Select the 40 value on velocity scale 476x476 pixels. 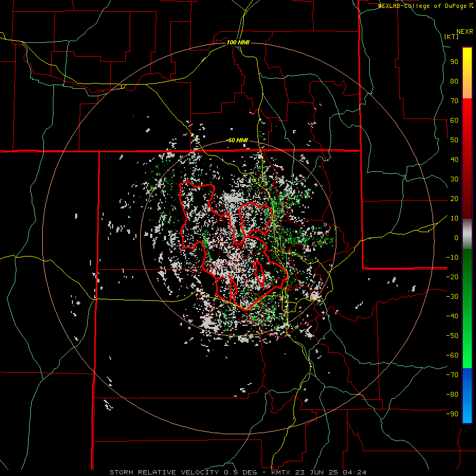coord(454,160)
